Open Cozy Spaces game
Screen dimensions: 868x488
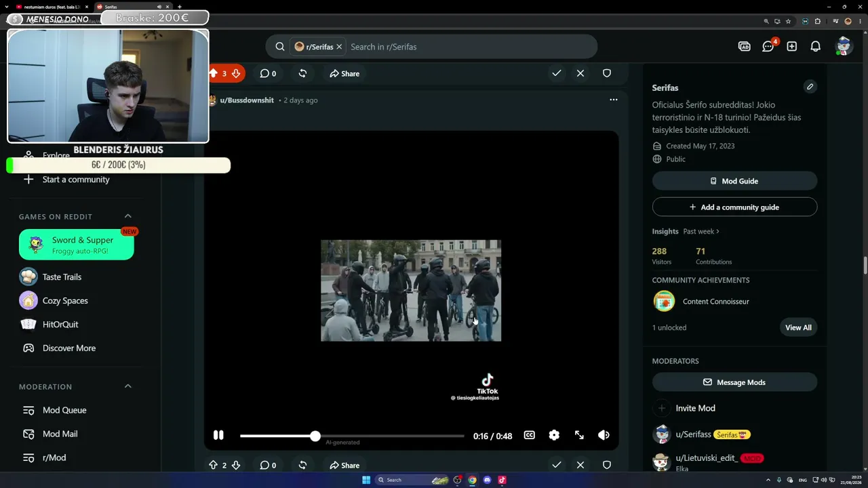point(65,300)
